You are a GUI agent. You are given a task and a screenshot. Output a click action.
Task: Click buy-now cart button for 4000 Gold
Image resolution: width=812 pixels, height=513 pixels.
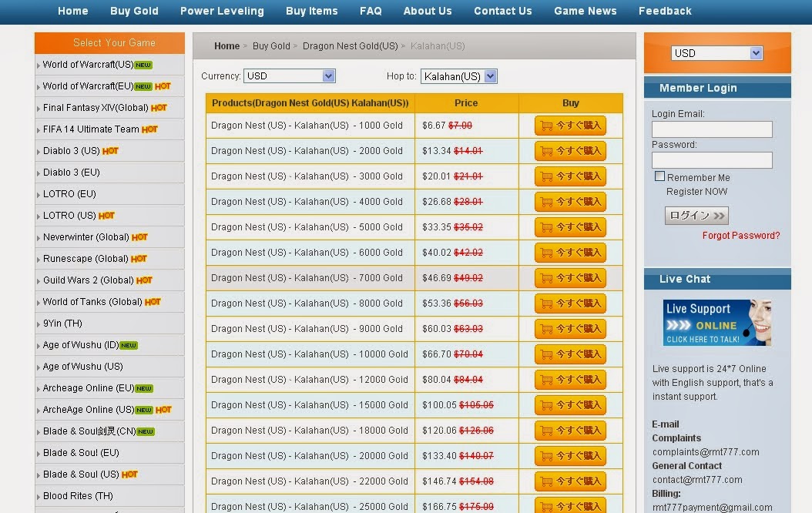coord(570,201)
